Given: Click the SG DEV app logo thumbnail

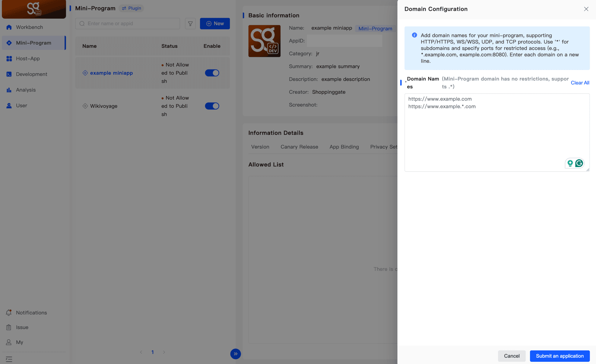Looking at the screenshot, I should 264,41.
